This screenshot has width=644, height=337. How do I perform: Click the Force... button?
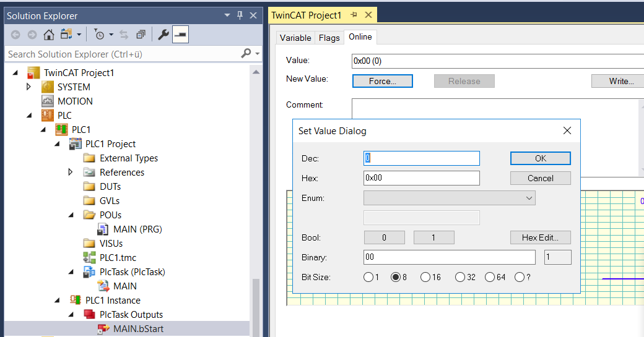[383, 81]
